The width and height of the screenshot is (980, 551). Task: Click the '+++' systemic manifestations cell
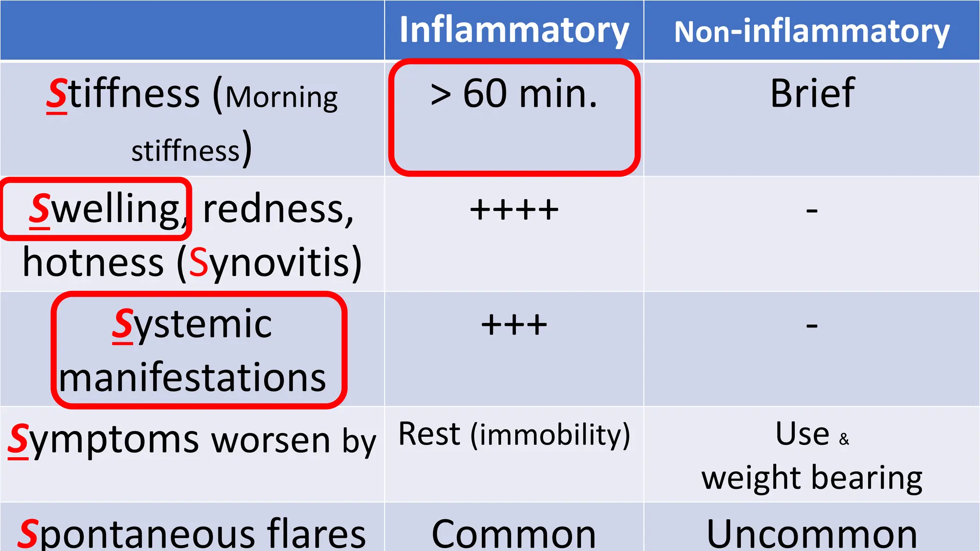coord(514,325)
